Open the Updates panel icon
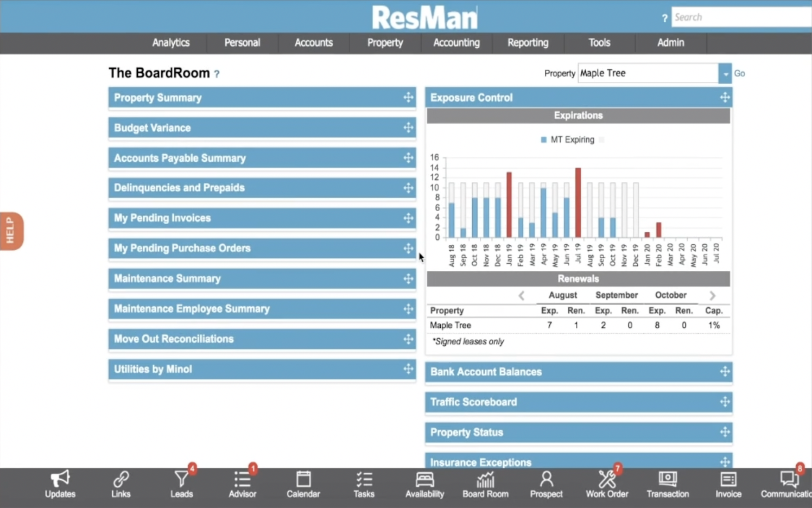Viewport: 812px width, 508px height. coord(60,480)
